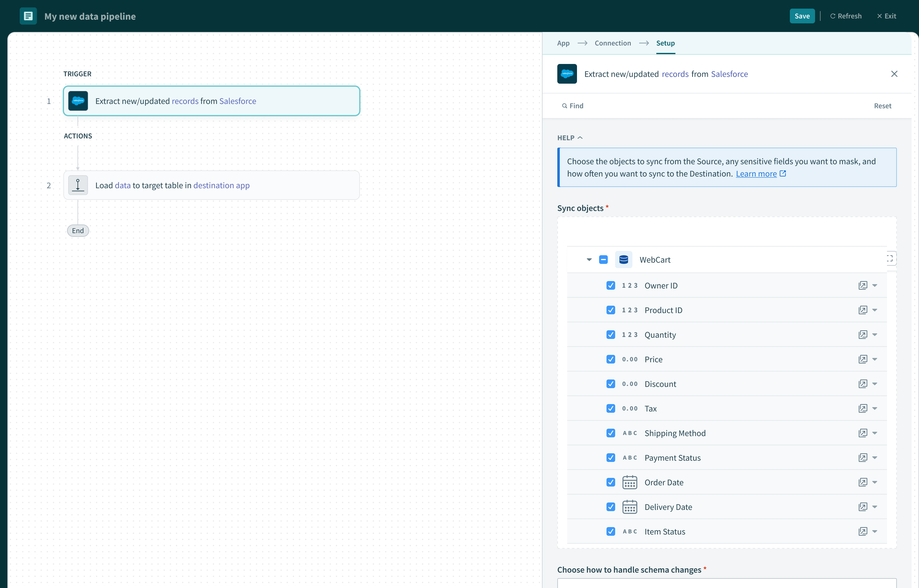Click the masking icon for Owner ID

[x=862, y=286]
